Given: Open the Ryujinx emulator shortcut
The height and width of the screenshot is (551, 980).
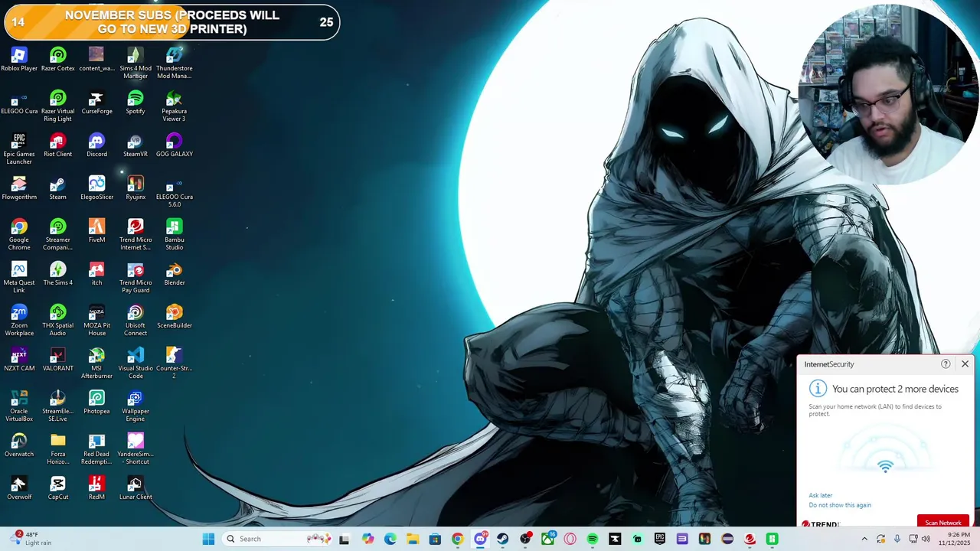Looking at the screenshot, I should [x=136, y=188].
